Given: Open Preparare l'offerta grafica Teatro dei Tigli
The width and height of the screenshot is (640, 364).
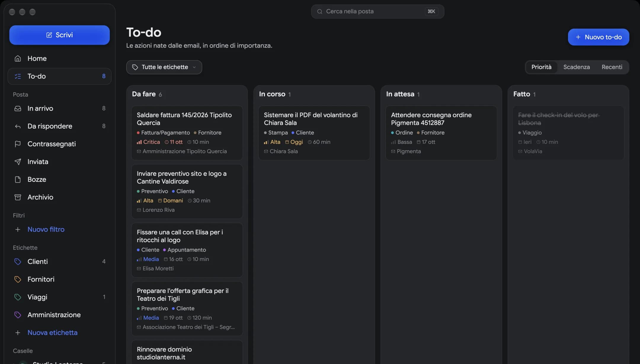Looking at the screenshot, I should coord(187,309).
